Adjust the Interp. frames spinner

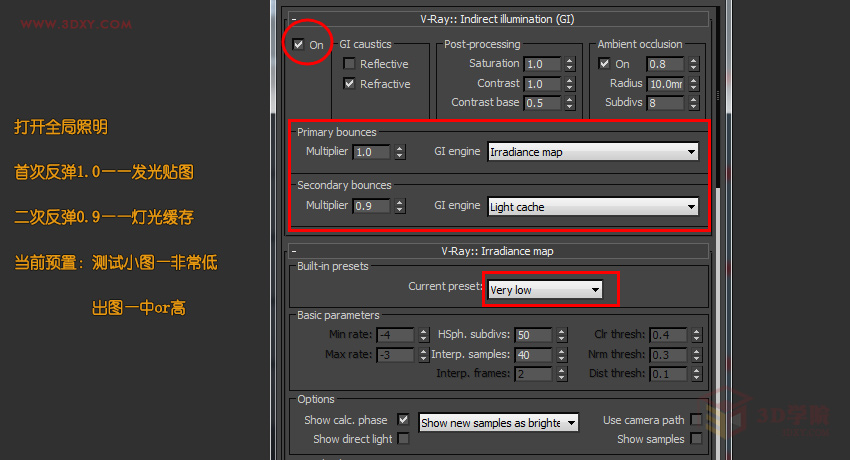click(562, 374)
